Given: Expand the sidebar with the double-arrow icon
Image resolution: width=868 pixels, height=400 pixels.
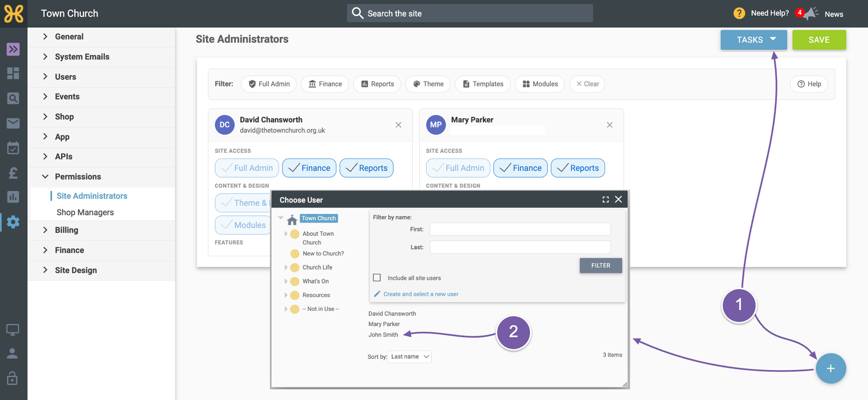Looking at the screenshot, I should tap(13, 50).
